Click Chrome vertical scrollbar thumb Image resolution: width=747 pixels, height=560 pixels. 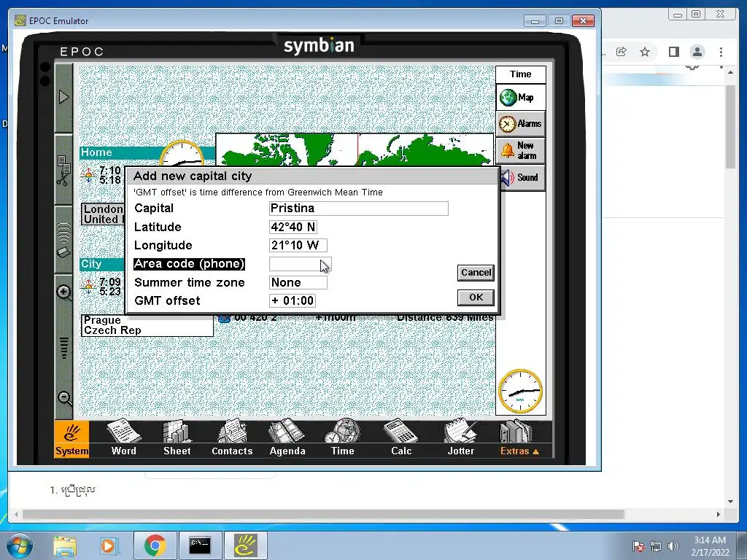[x=730, y=126]
